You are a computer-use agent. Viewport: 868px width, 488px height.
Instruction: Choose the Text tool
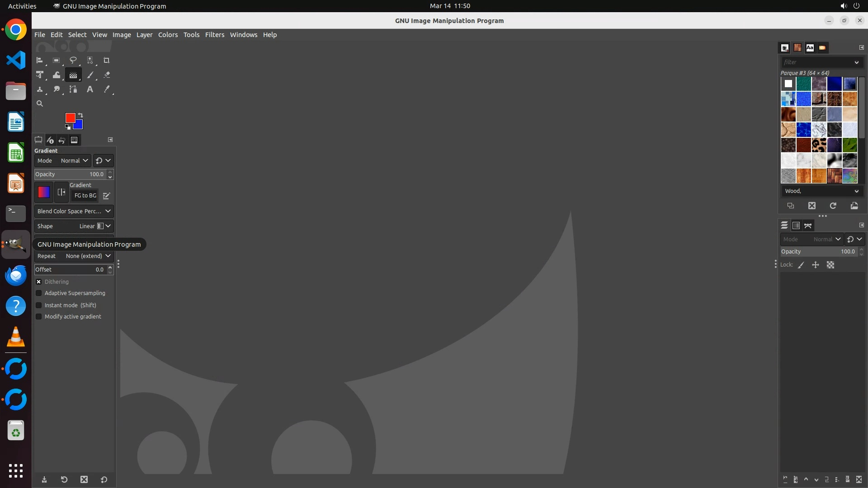90,89
